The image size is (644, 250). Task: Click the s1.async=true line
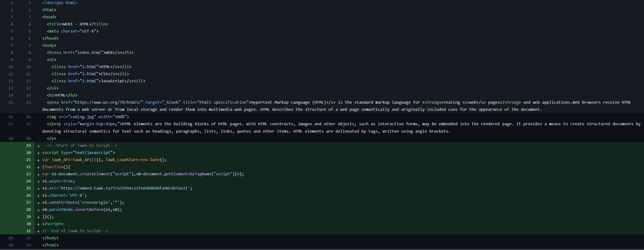pos(59,181)
